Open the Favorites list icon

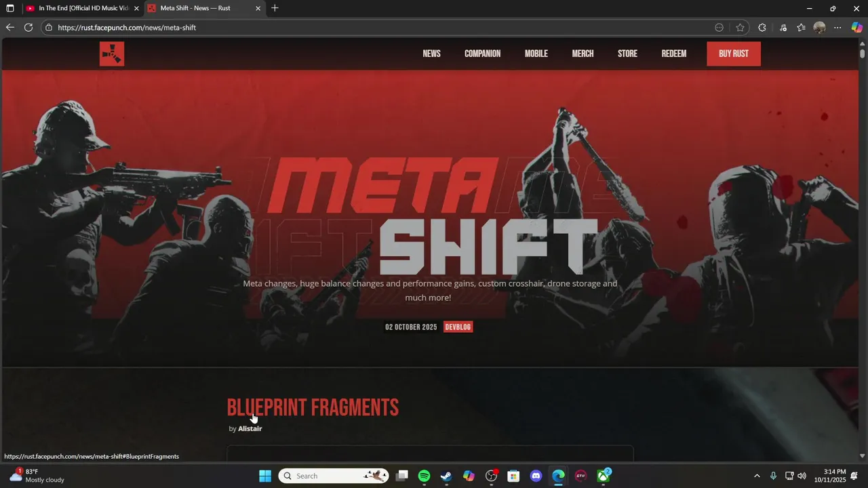(x=802, y=28)
